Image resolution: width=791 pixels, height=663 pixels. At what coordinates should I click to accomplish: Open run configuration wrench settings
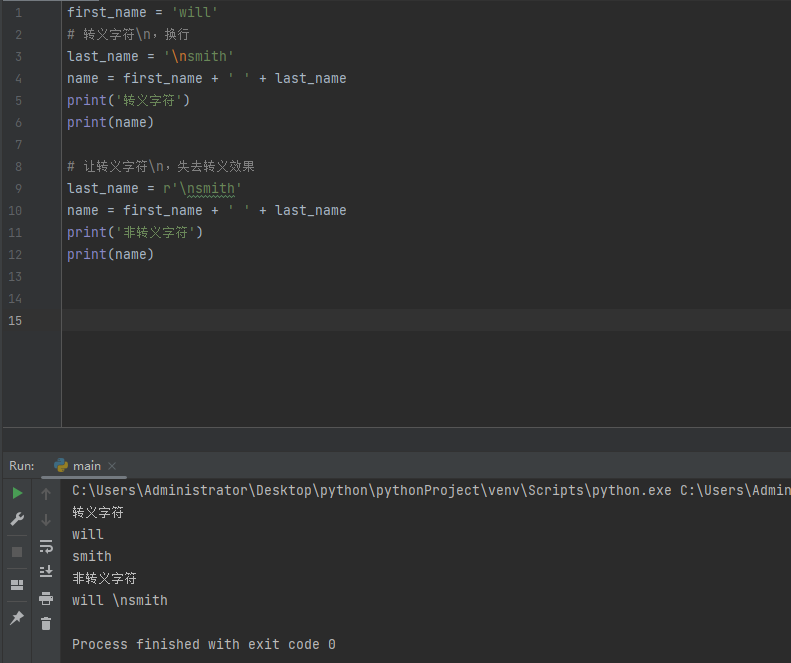17,519
